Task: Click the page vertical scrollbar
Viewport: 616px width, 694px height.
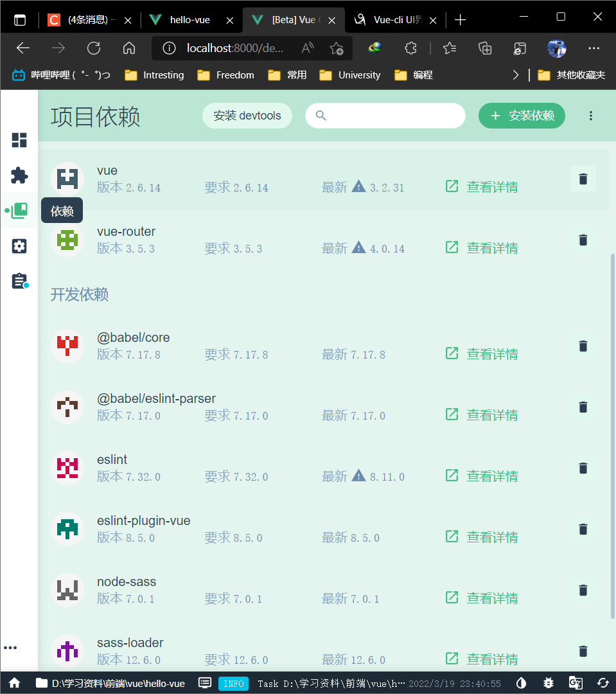Action: (612, 436)
